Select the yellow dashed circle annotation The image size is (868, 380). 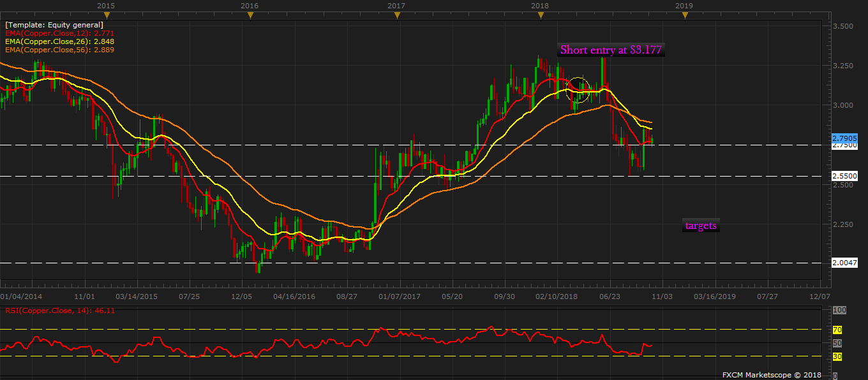[578, 90]
